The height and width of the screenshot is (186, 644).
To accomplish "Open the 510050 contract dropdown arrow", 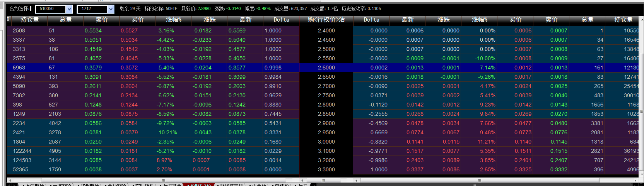I will (x=69, y=9).
